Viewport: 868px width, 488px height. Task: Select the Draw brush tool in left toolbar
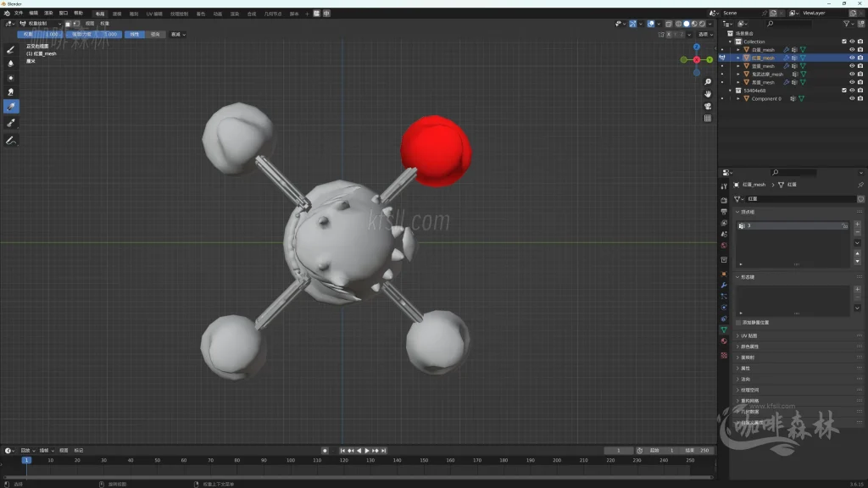11,49
